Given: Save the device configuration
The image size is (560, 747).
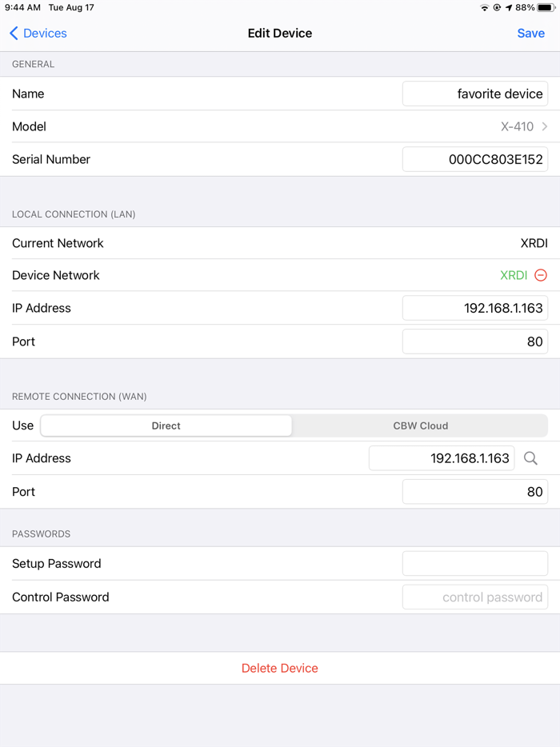Looking at the screenshot, I should click(x=530, y=34).
